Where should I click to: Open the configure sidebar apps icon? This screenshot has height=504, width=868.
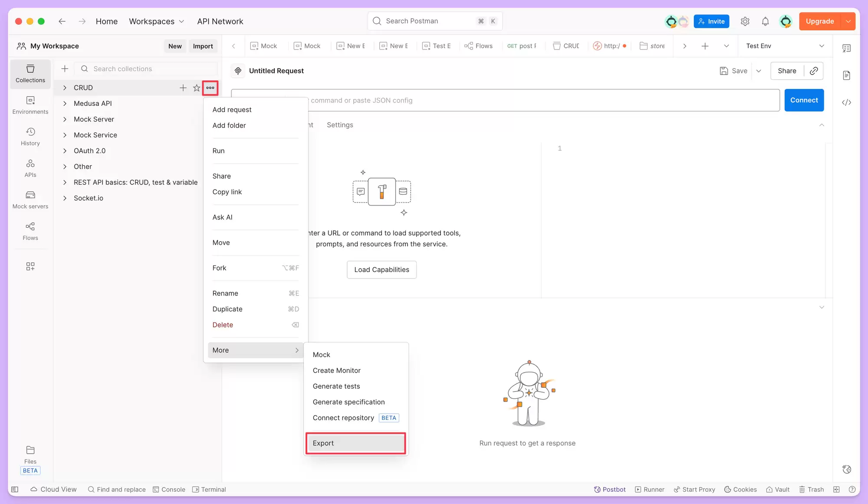point(30,266)
